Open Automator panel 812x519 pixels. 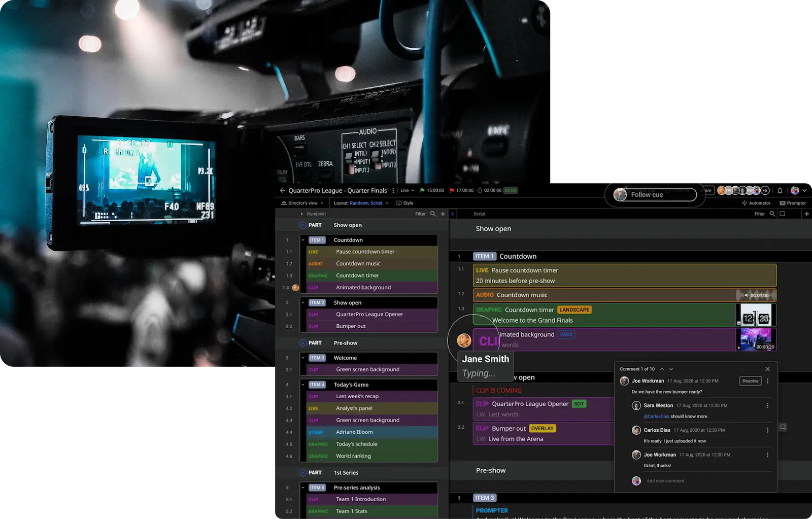[756, 203]
